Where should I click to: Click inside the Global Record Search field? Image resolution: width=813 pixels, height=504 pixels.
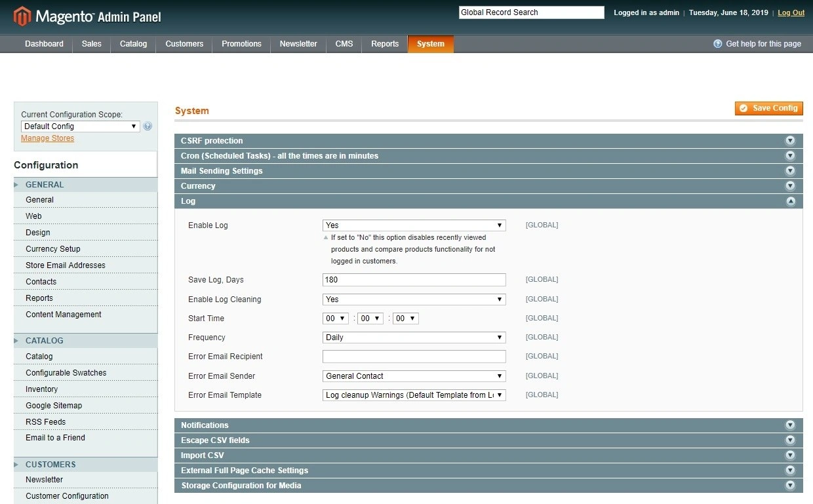[x=531, y=12]
